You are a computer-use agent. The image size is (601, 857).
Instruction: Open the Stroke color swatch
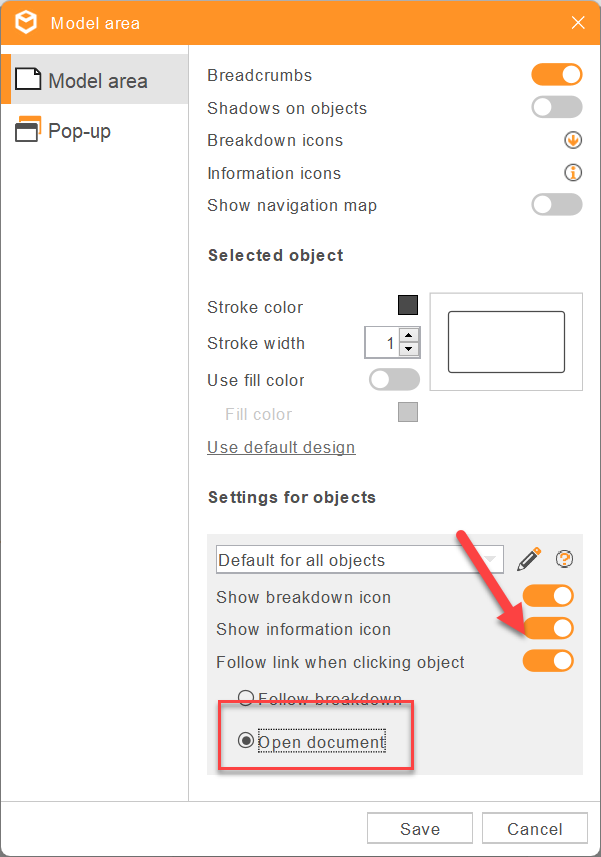coord(406,305)
